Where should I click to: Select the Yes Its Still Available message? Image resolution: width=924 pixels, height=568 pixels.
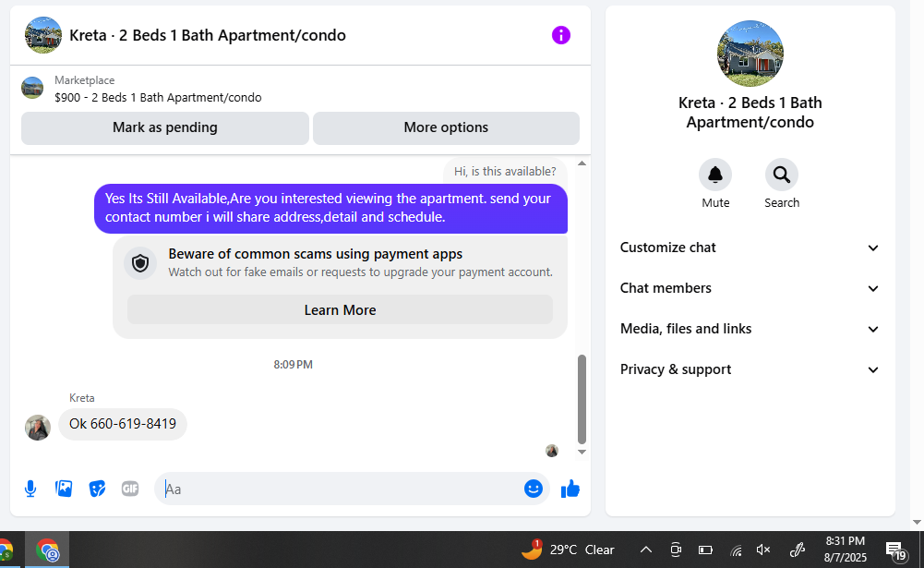pos(330,208)
